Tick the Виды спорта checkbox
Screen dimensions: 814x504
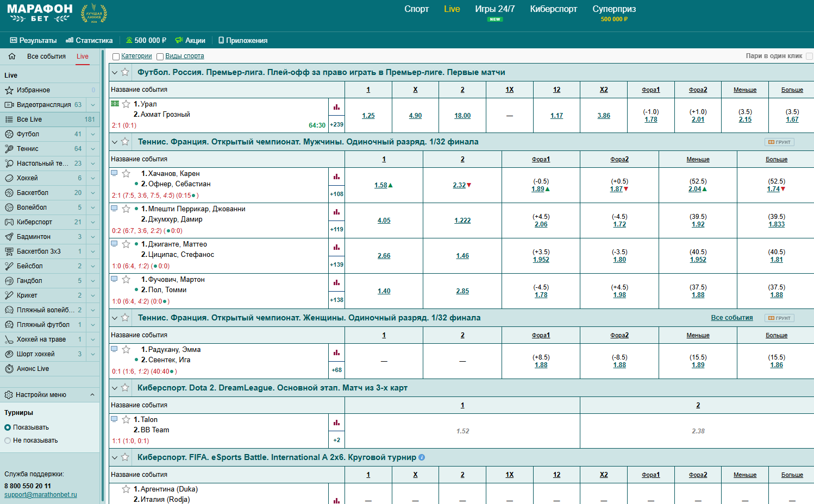(x=160, y=56)
